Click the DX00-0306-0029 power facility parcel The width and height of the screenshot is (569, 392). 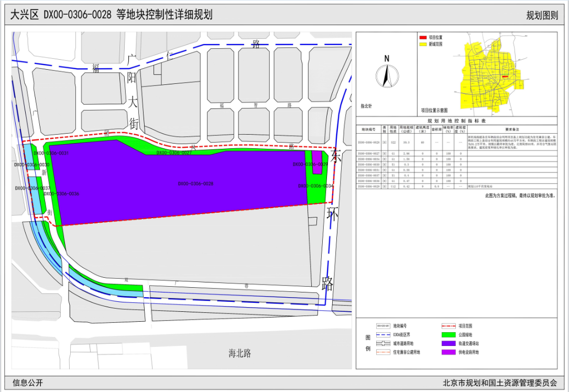317,161
